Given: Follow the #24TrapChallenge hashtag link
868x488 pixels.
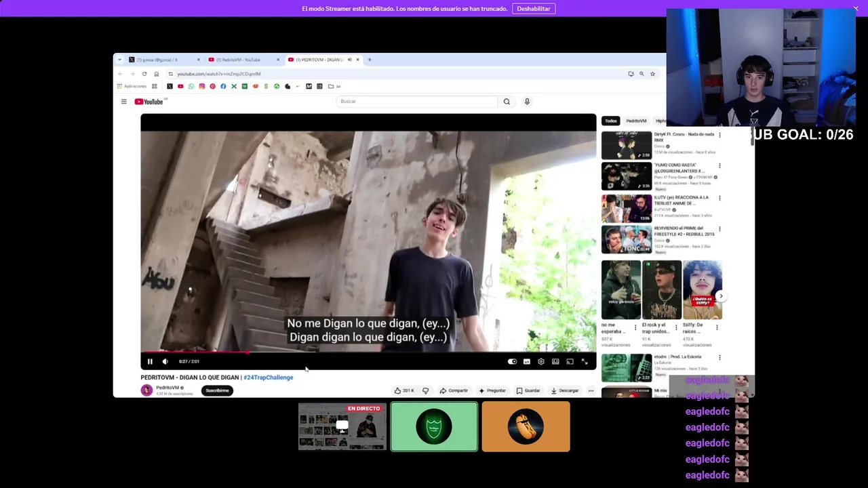Looking at the screenshot, I should click(269, 378).
